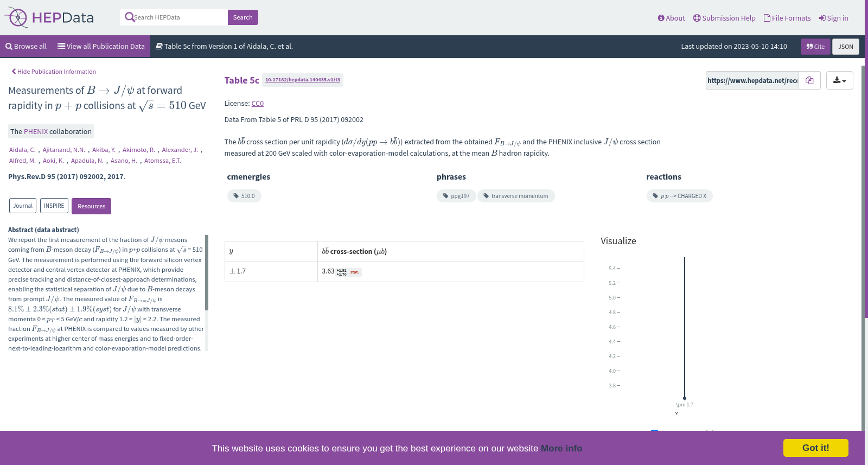The image size is (868, 465).
Task: Open the File Formats page
Action: pos(787,18)
